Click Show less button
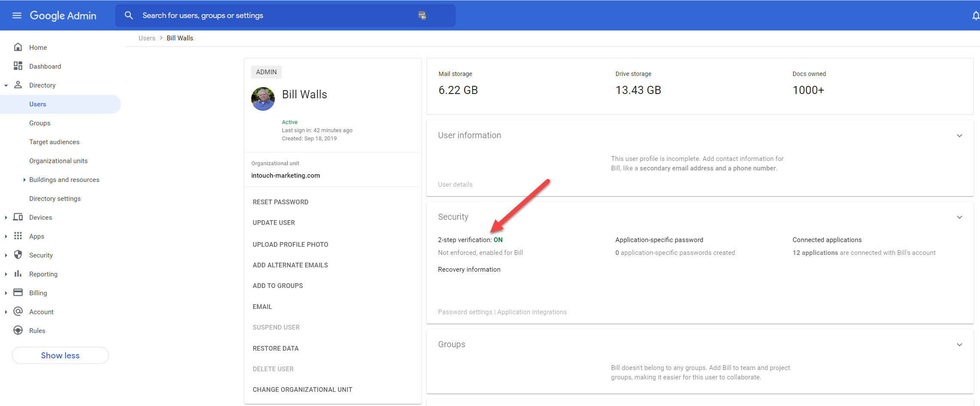 point(60,355)
